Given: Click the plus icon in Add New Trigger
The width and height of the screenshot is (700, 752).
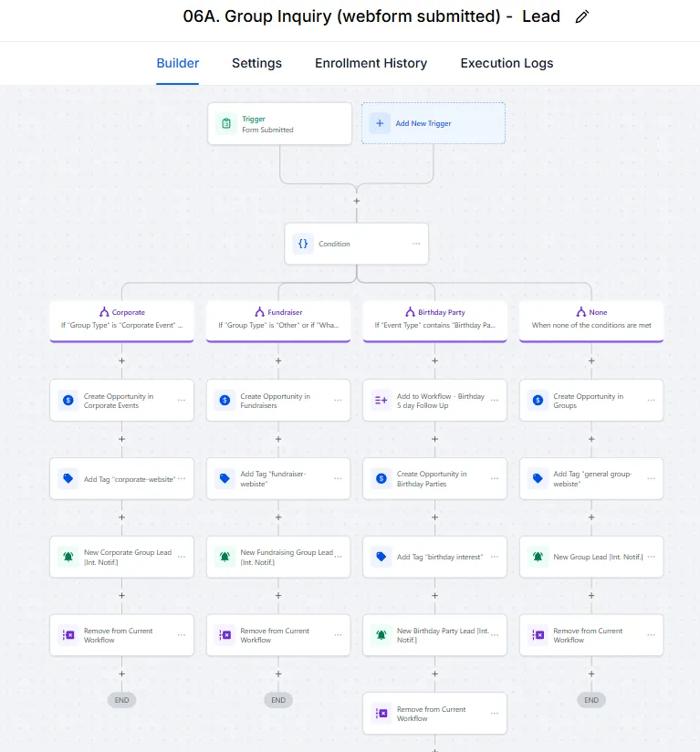Looking at the screenshot, I should pyautogui.click(x=380, y=123).
